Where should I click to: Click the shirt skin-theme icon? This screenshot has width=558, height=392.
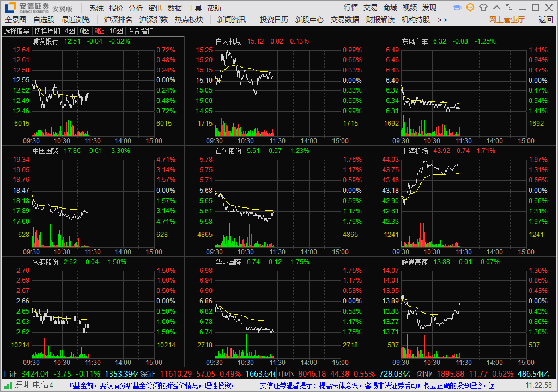[x=483, y=8]
